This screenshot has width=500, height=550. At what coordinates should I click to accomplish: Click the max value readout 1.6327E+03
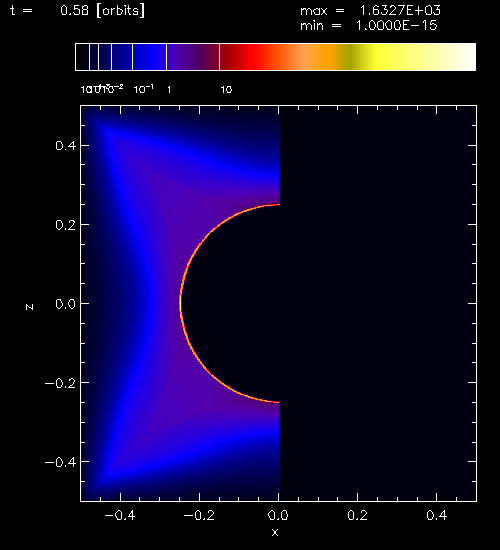pos(400,11)
